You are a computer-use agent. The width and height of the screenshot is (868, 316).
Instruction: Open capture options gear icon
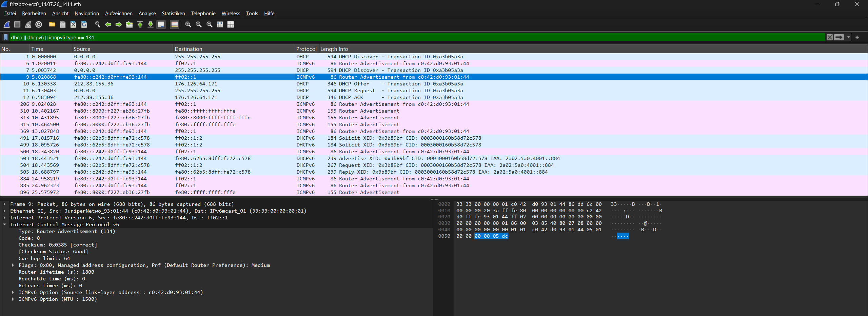click(39, 24)
